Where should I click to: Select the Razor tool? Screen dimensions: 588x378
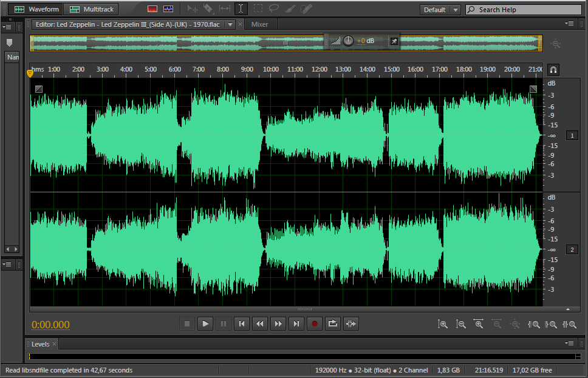[x=208, y=8]
